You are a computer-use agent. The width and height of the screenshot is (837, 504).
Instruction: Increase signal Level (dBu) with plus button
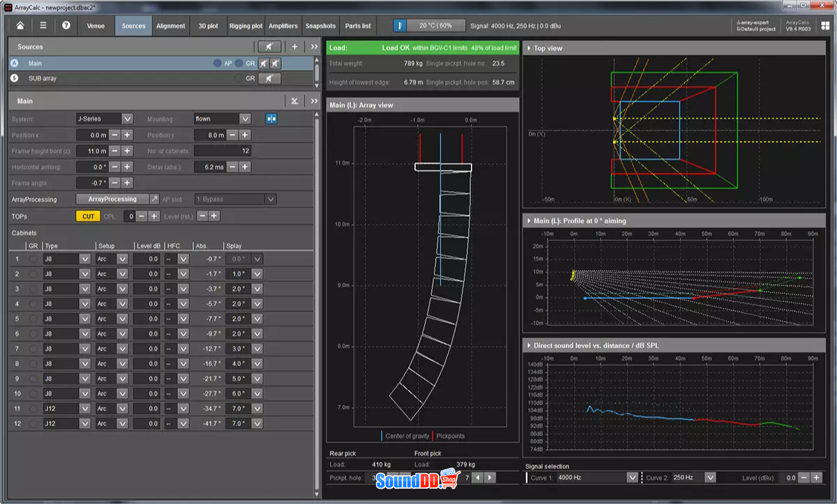(x=817, y=478)
